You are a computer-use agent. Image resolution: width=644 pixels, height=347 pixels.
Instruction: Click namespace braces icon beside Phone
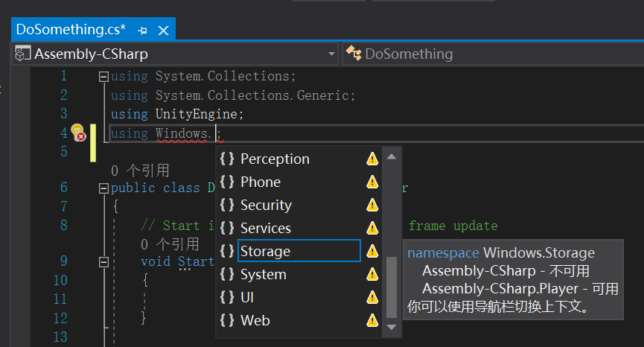tap(227, 182)
